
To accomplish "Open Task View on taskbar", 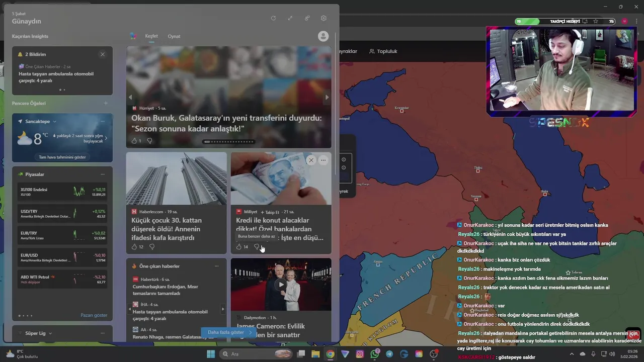I will click(301, 354).
